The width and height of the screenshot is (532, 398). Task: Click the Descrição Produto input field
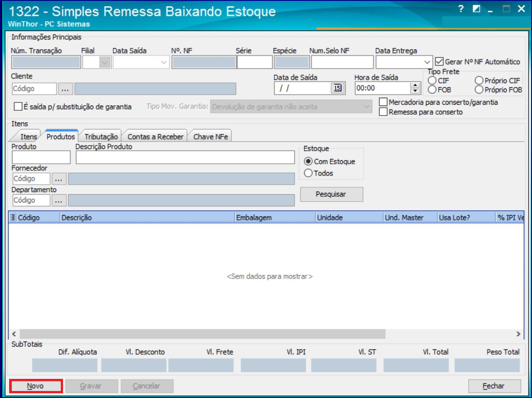[x=185, y=157]
